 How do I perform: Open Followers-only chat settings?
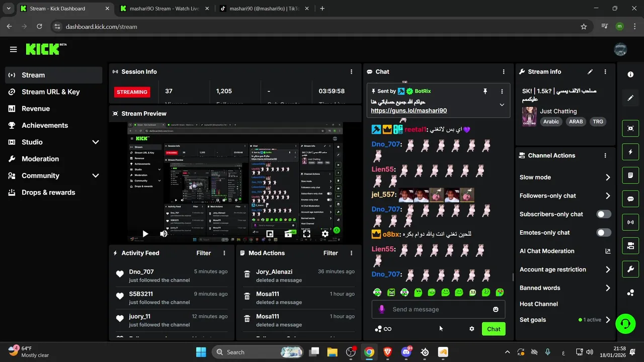pos(565,196)
